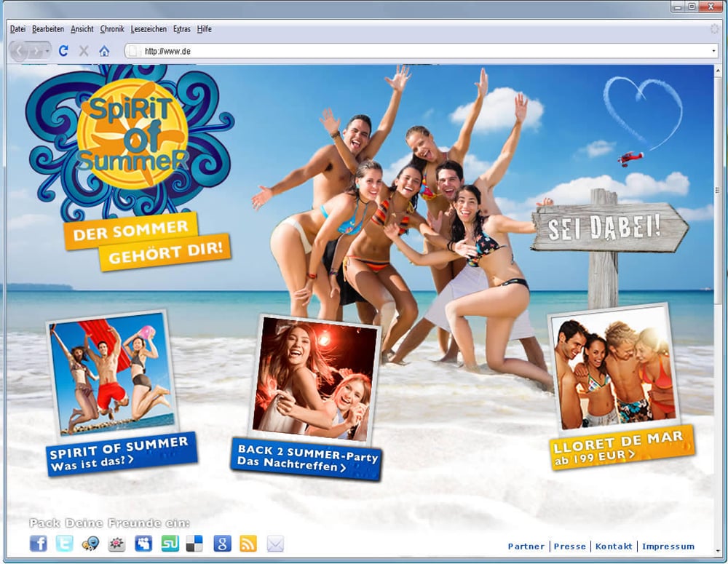
Task: Stop loading with the X icon
Action: 84,51
